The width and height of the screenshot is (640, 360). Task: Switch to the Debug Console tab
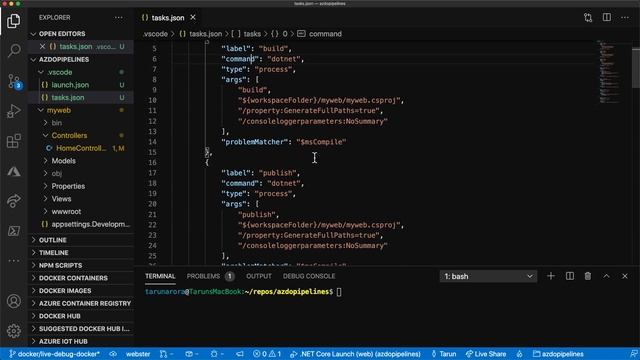tap(309, 276)
